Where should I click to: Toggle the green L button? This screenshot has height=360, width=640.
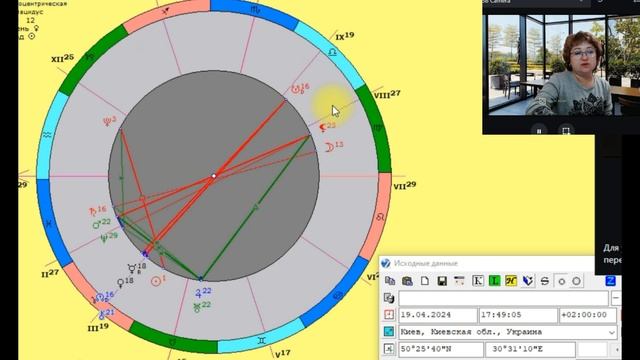tap(494, 281)
